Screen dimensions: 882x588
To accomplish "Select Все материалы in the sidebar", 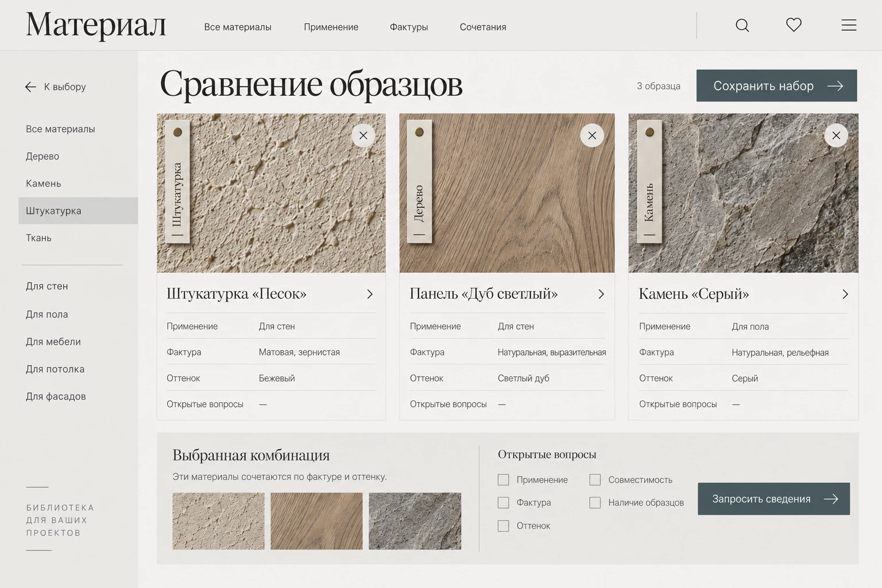I will [60, 129].
